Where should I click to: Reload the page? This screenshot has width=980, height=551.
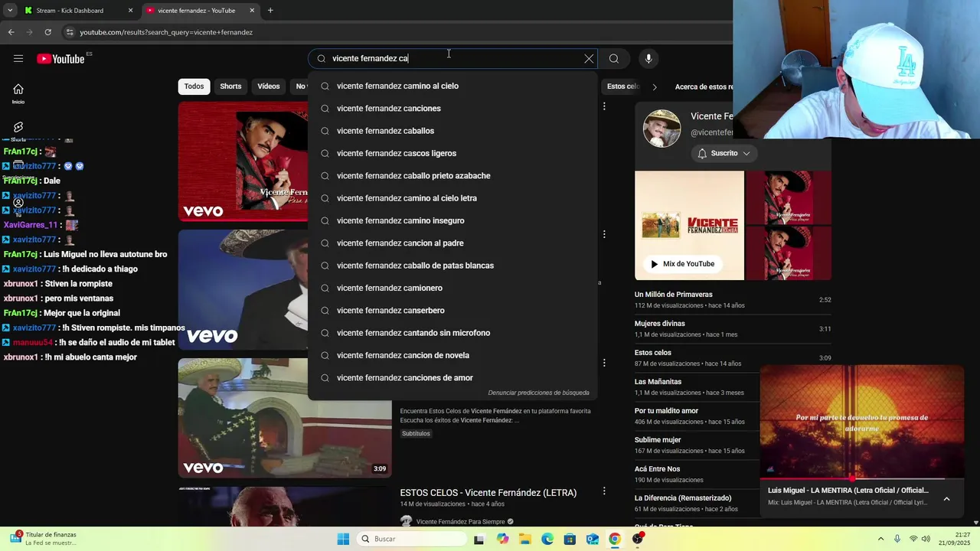(47, 32)
